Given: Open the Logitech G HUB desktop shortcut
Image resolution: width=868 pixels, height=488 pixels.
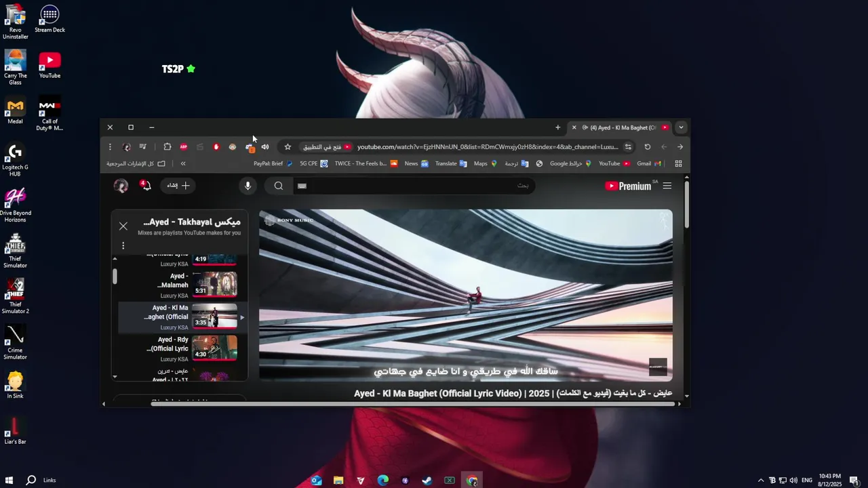Looking at the screenshot, I should click(x=15, y=160).
